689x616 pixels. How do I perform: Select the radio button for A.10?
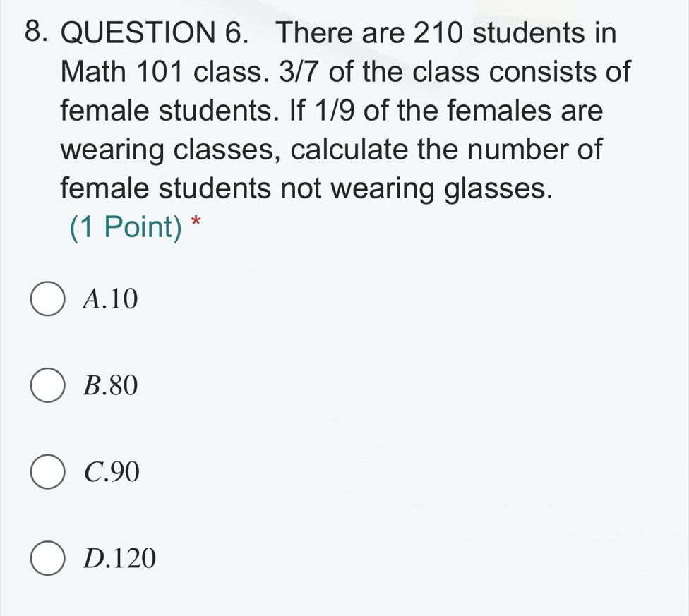click(x=47, y=300)
